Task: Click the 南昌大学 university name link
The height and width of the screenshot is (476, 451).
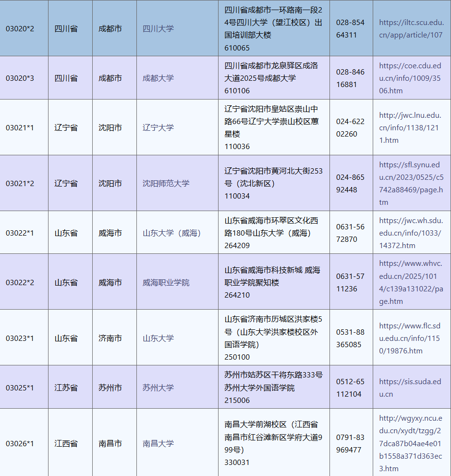Action: (x=158, y=443)
